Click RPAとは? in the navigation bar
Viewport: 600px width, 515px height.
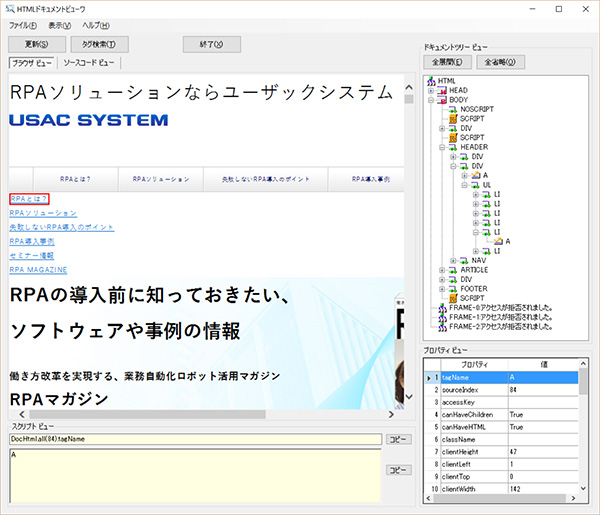pyautogui.click(x=75, y=179)
